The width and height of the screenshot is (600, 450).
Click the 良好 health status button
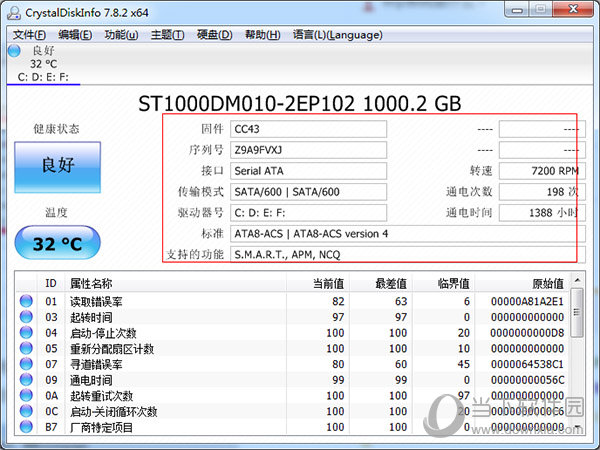58,165
